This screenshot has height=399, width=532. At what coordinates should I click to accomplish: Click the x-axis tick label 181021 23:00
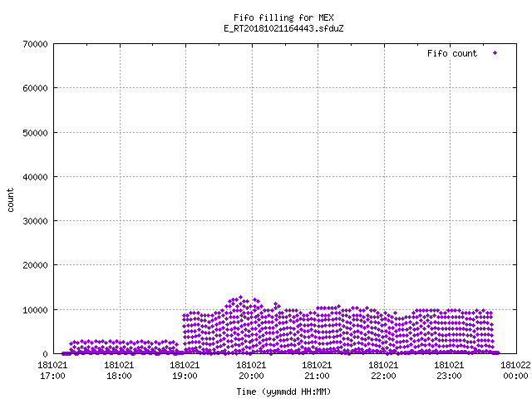[x=450, y=371]
